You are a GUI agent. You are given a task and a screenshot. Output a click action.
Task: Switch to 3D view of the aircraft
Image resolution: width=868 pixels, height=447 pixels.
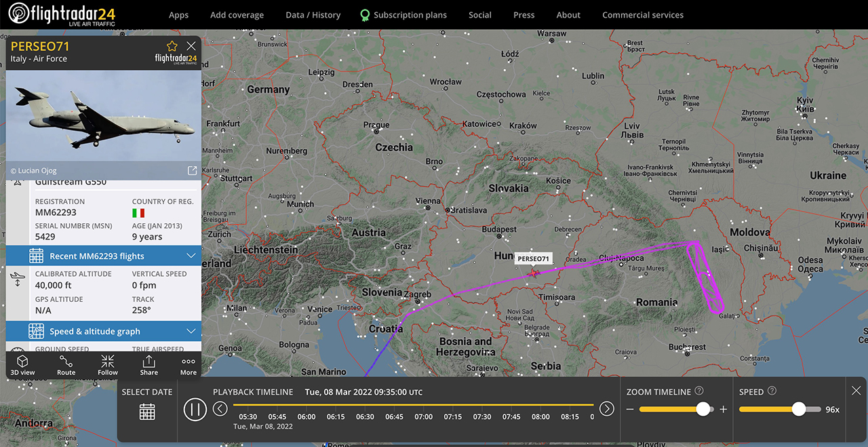point(22,365)
